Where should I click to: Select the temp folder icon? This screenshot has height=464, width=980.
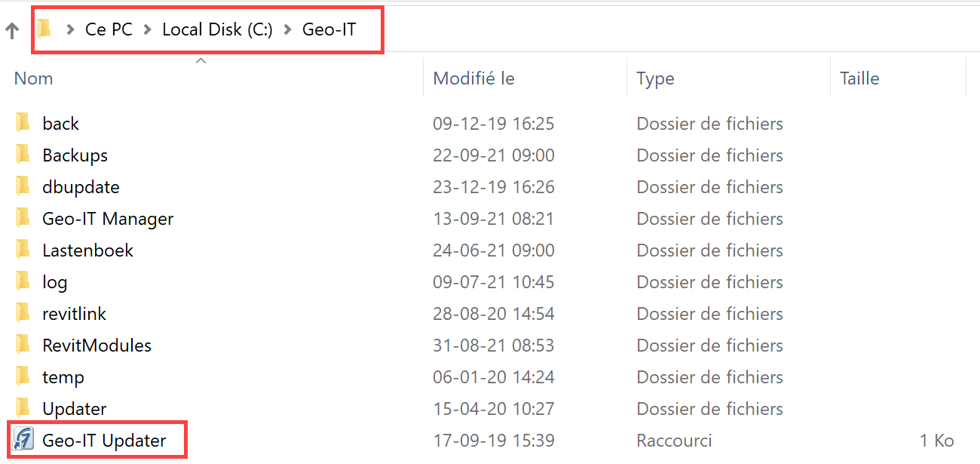pos(23,376)
